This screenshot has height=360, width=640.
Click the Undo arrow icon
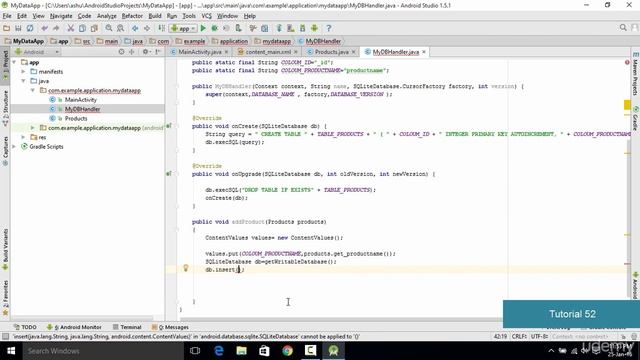pyautogui.click(x=44, y=28)
